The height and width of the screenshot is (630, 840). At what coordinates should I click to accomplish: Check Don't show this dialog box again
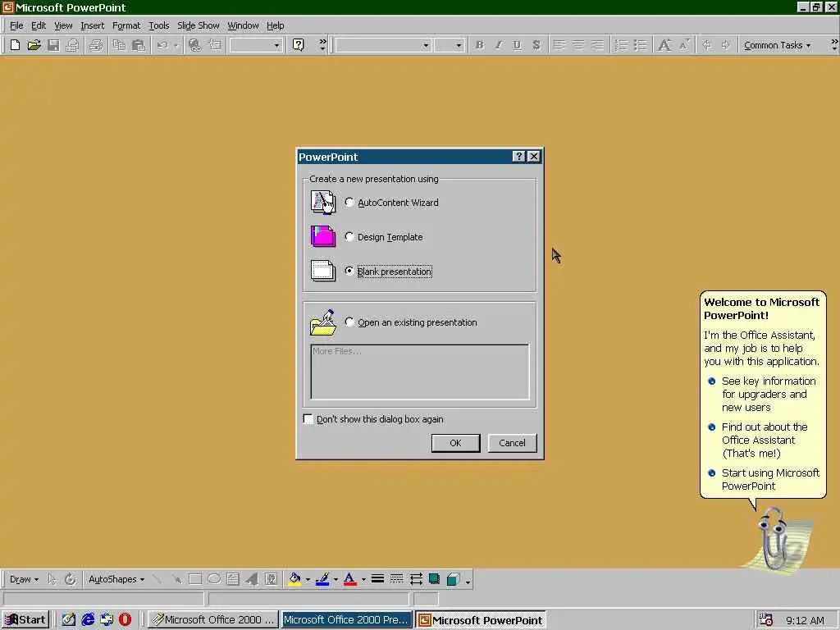tap(308, 419)
